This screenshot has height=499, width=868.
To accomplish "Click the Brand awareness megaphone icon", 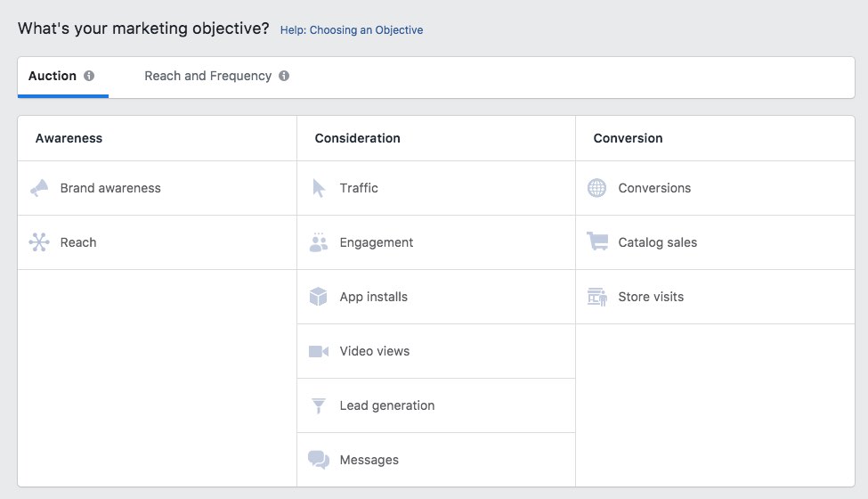I will point(39,188).
